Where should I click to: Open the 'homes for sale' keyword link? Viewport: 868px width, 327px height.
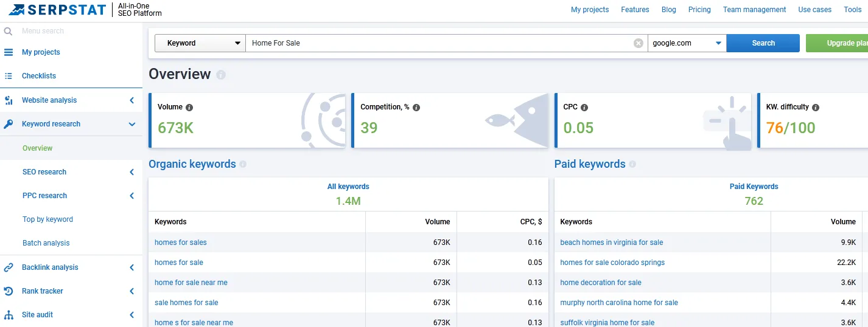coord(179,263)
